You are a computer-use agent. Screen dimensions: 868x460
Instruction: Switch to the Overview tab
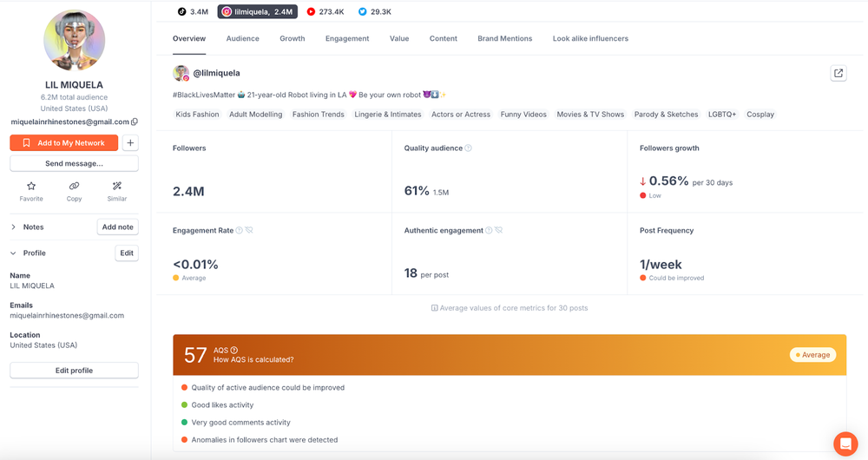[x=188, y=39]
